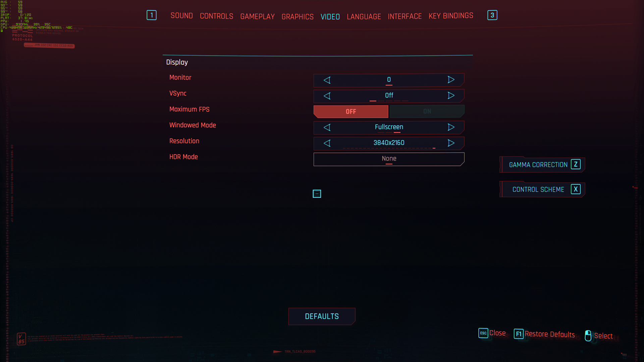Screen dimensions: 644x362
Task: Click the SOUND settings tab
Action: 181,15
